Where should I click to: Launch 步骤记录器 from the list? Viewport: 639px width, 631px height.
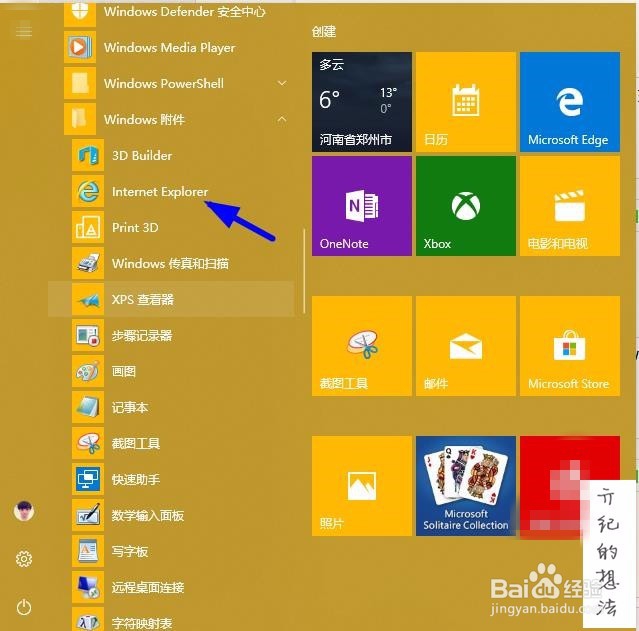pyautogui.click(x=171, y=335)
